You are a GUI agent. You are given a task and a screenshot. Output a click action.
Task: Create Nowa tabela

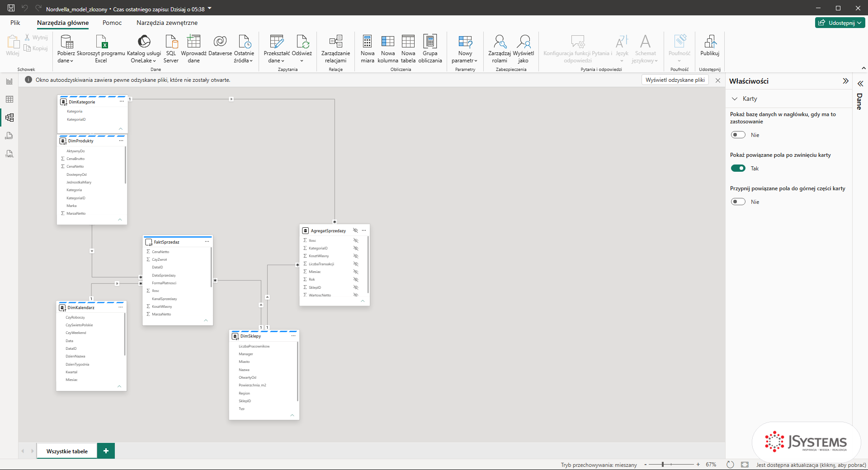pyautogui.click(x=408, y=48)
